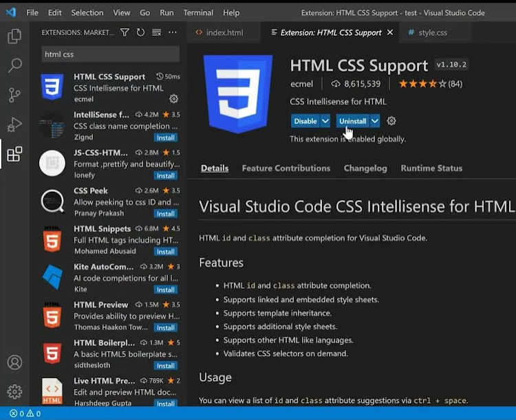Open Source Control view

pos(14,95)
